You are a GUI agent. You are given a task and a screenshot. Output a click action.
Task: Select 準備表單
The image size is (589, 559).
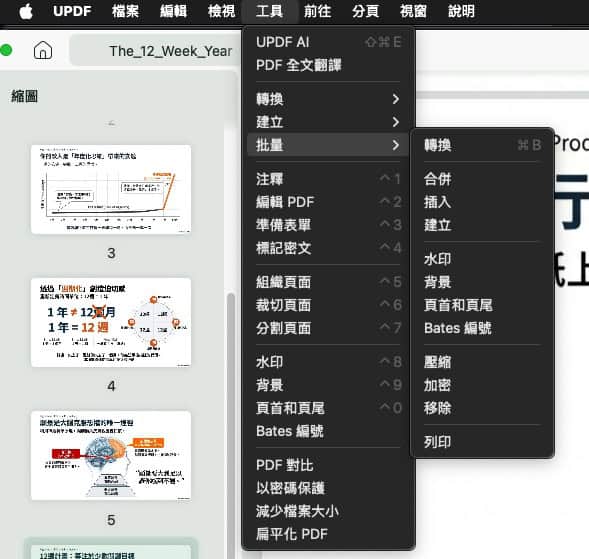point(328,225)
